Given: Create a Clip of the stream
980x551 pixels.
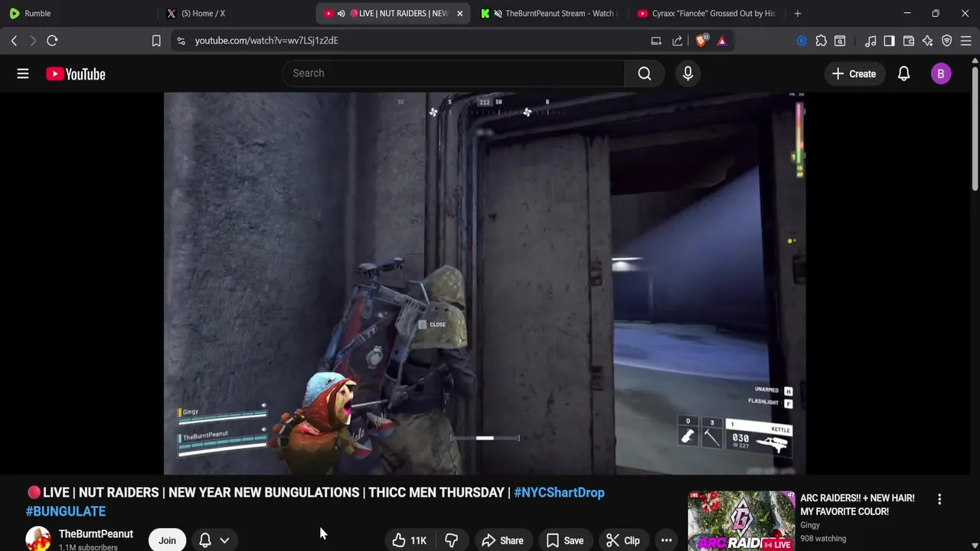Looking at the screenshot, I should coord(622,540).
